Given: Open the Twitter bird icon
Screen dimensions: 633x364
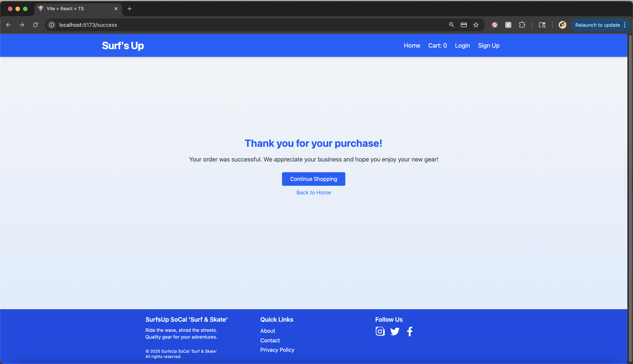Looking at the screenshot, I should pyautogui.click(x=395, y=331).
